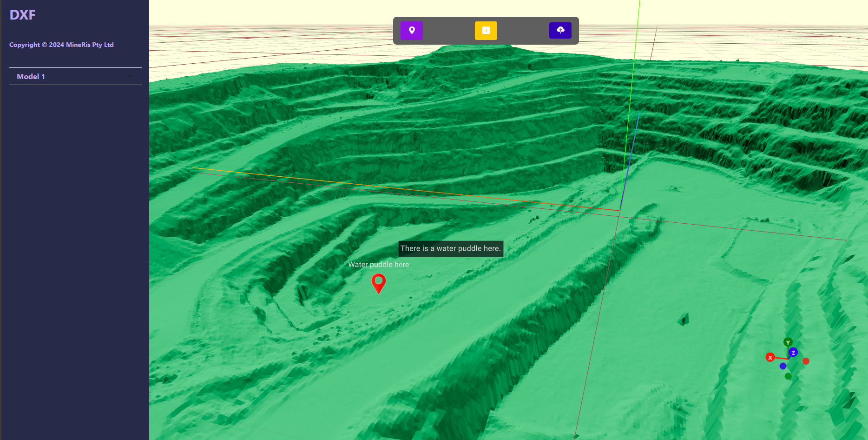Click the orange line across the terrain
Image resolution: width=868 pixels, height=440 pixels.
[x=372, y=186]
